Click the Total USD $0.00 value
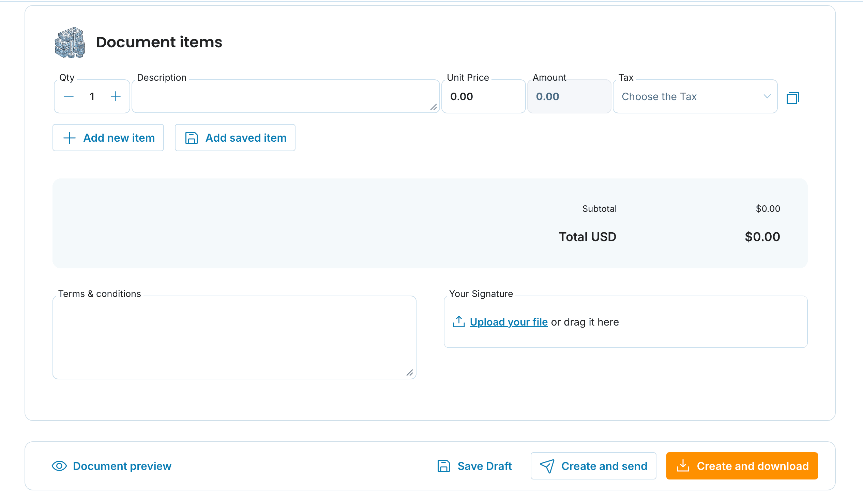 tap(762, 237)
